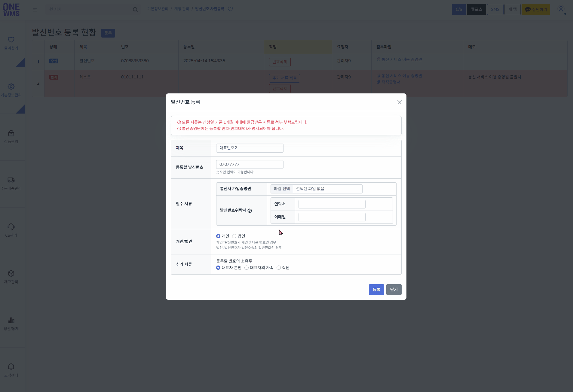Click the help icon next to 발신번호위탁서
Screen dimensions: 573x392
[x=250, y=211]
